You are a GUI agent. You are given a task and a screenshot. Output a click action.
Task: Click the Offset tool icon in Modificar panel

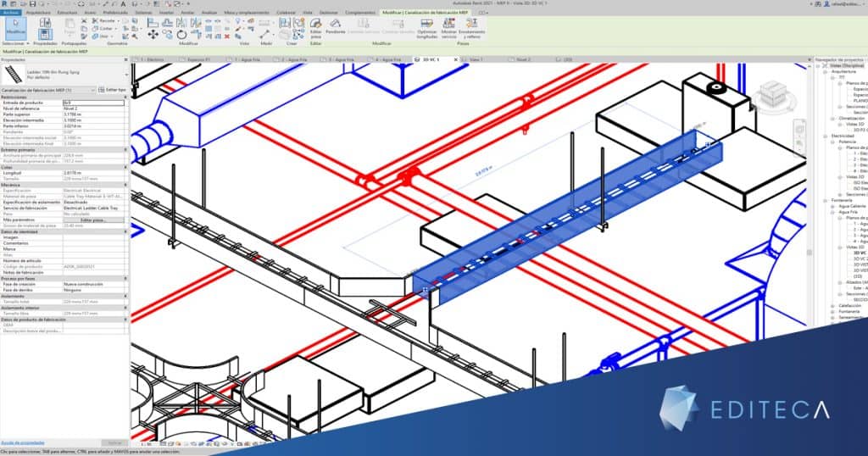[x=167, y=22]
